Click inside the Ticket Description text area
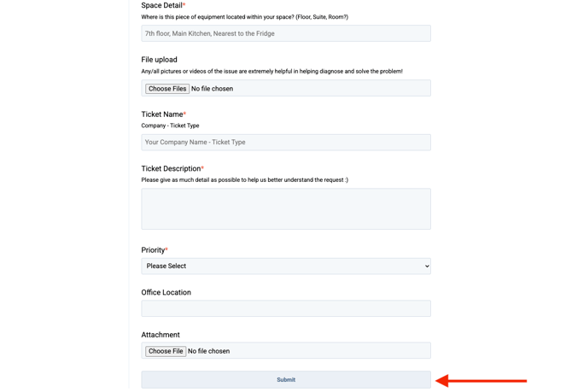Image resolution: width=572 pixels, height=392 pixels. click(286, 208)
